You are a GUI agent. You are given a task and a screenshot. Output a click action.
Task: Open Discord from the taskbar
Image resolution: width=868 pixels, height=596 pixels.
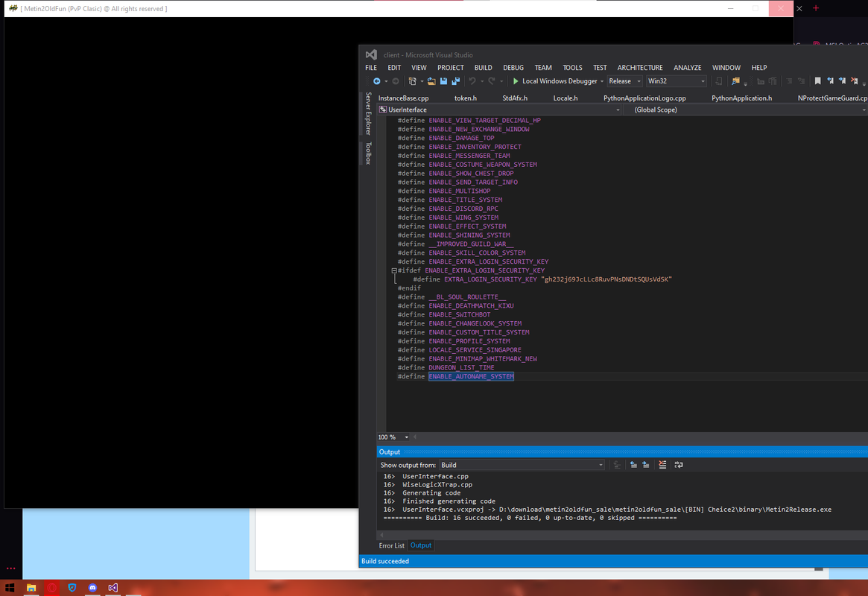point(92,588)
